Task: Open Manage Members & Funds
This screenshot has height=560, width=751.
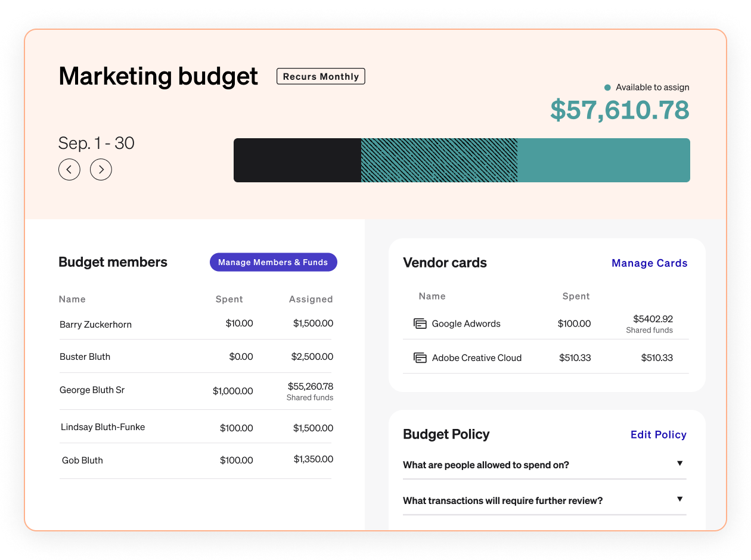Action: 273,262
